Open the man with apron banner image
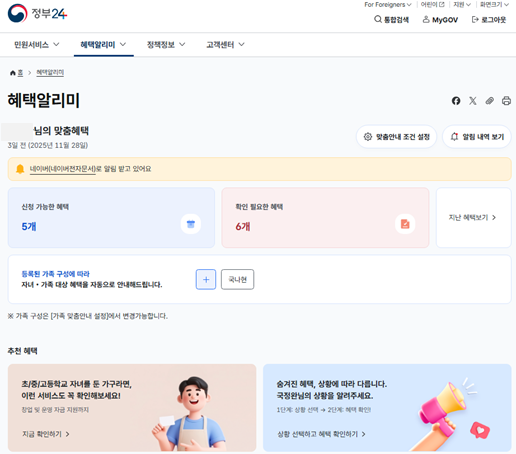 tap(189, 414)
